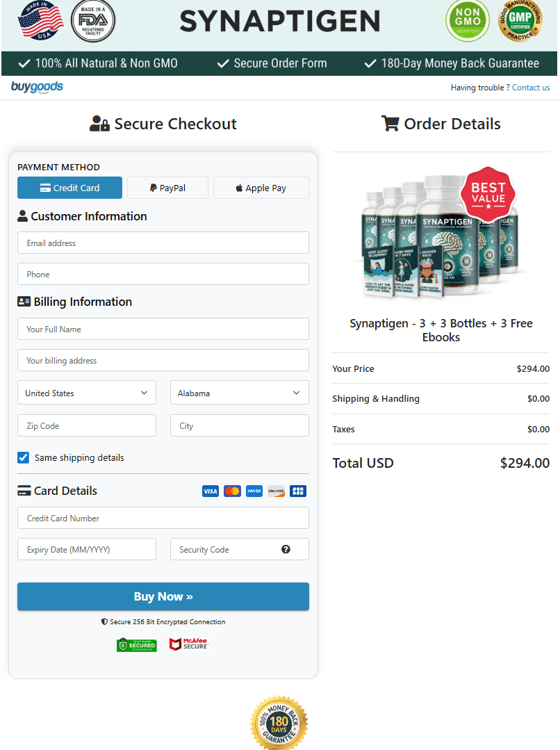Click the Mastercard icon
Screen dimensions: 560x750
click(x=232, y=491)
